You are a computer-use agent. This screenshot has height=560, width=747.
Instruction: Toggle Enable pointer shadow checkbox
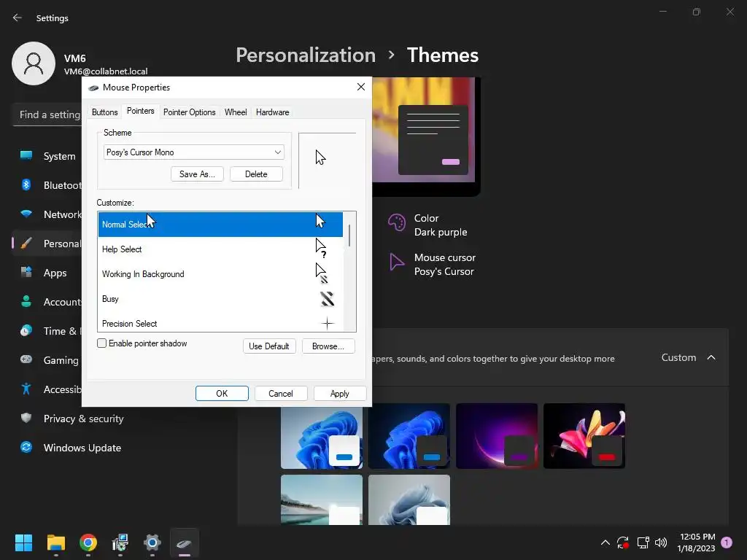101,343
